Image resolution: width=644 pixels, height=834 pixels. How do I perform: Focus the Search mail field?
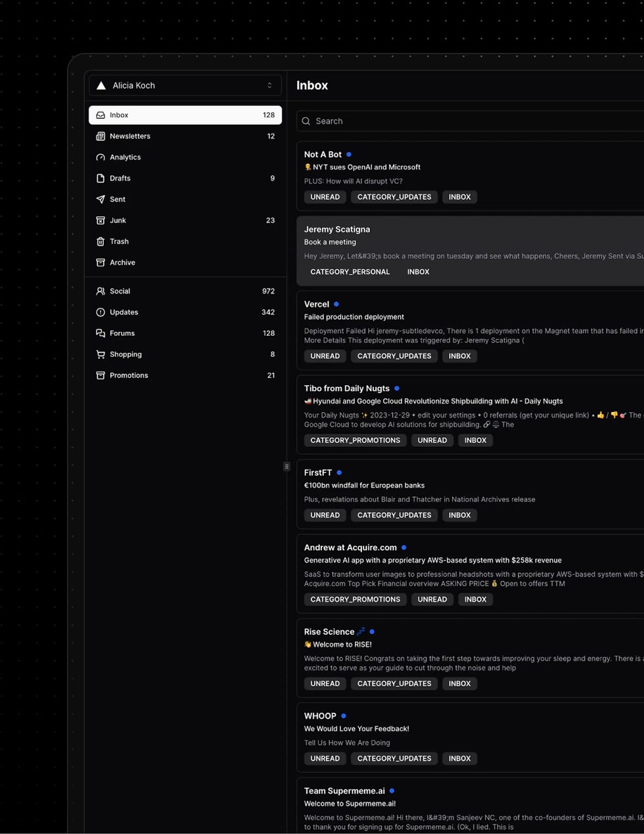pos(471,121)
